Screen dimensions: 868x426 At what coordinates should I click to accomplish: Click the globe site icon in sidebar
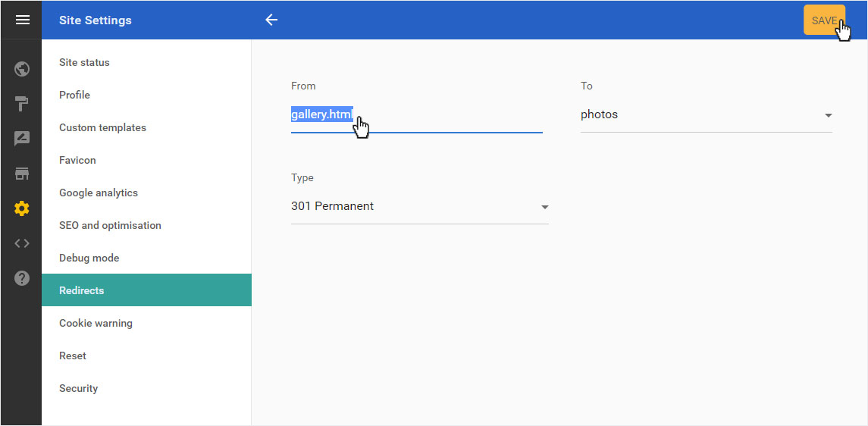(x=21, y=69)
